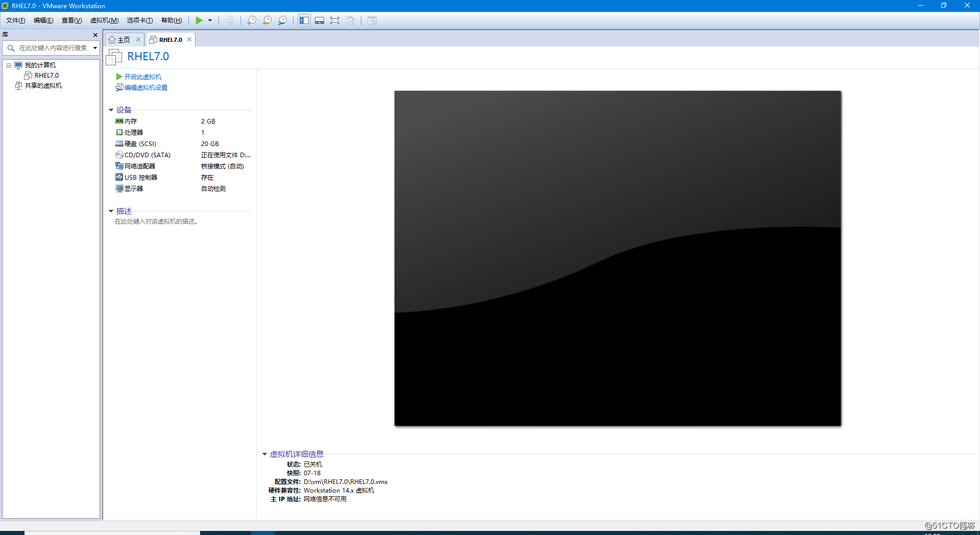Open the 帮助(H) menu
The height and width of the screenshot is (535, 980).
coord(171,20)
